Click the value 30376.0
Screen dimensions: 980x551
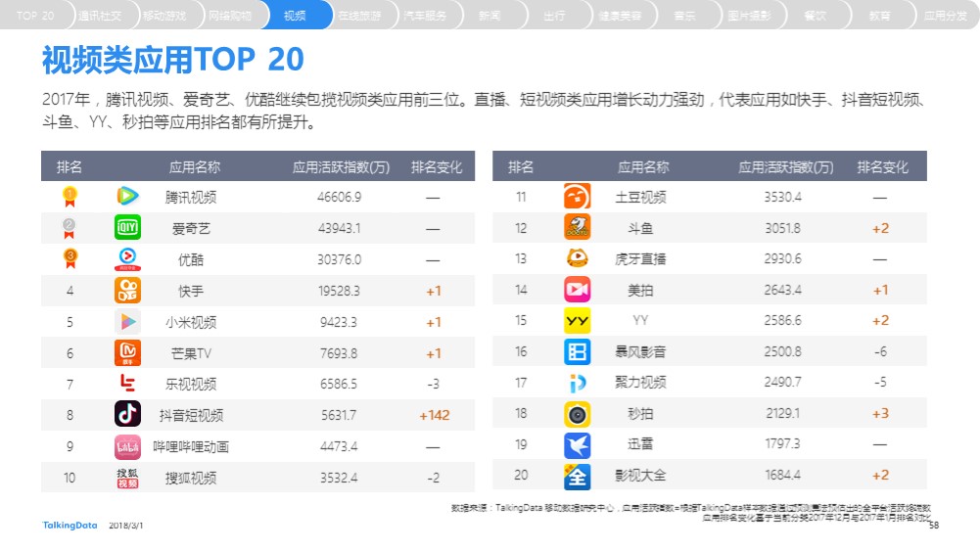(339, 259)
